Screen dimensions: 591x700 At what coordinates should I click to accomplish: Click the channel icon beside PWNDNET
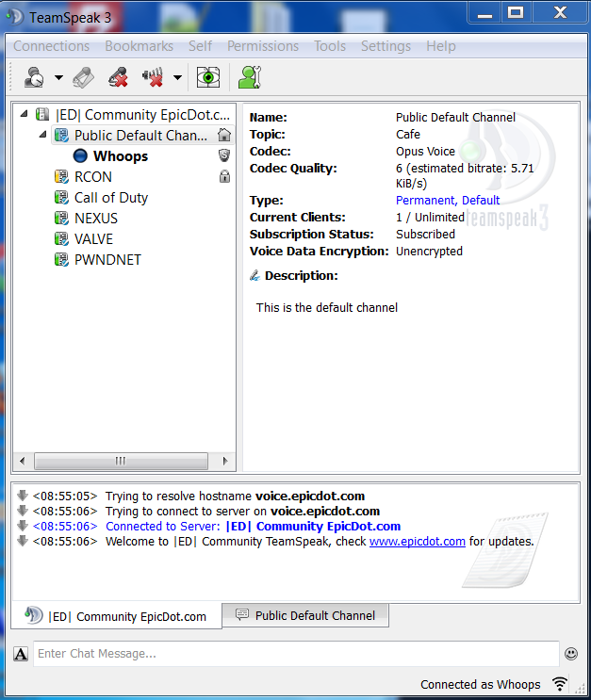tap(61, 259)
